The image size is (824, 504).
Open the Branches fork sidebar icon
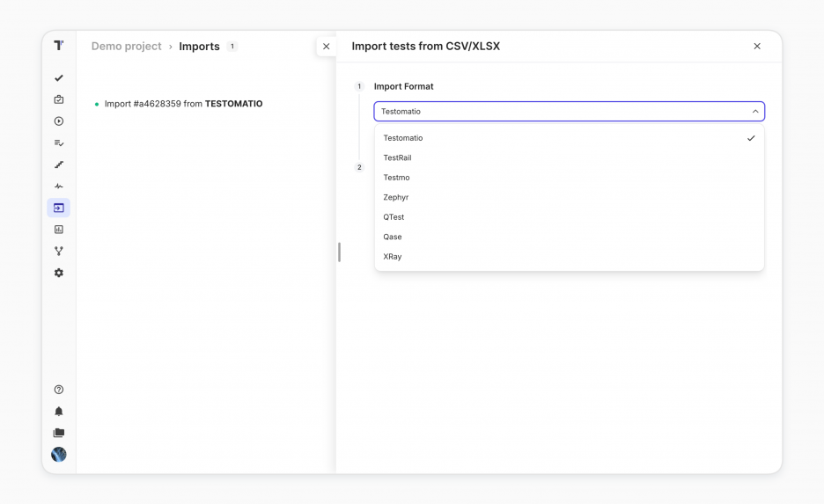[59, 251]
